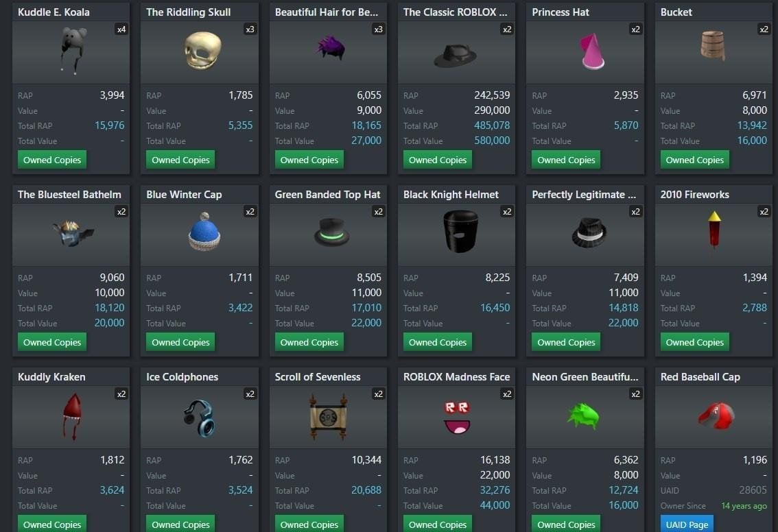This screenshot has width=778, height=532.
Task: Open the ROBLOX Madness Face image
Action: tap(457, 418)
